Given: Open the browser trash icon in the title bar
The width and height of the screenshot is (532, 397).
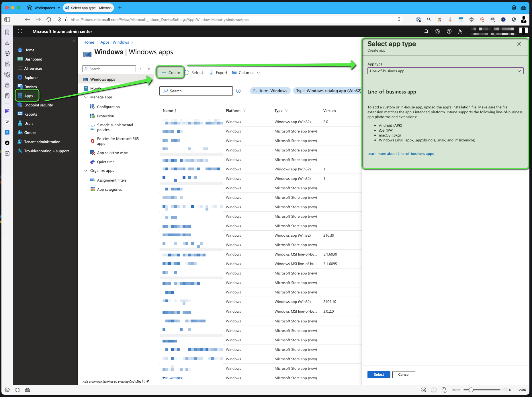Looking at the screenshot, I should point(514,8).
